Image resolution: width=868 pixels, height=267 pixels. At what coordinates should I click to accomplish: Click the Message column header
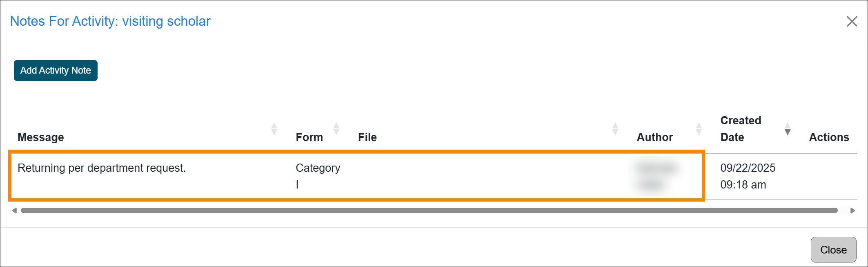[41, 137]
